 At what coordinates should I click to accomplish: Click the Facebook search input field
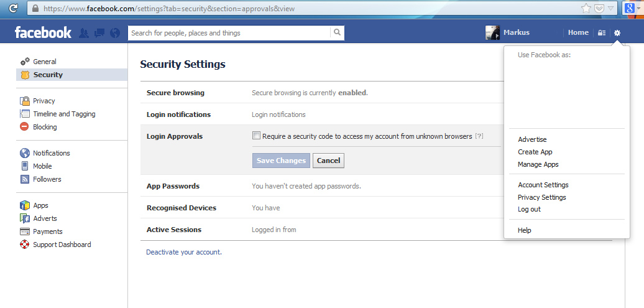229,33
